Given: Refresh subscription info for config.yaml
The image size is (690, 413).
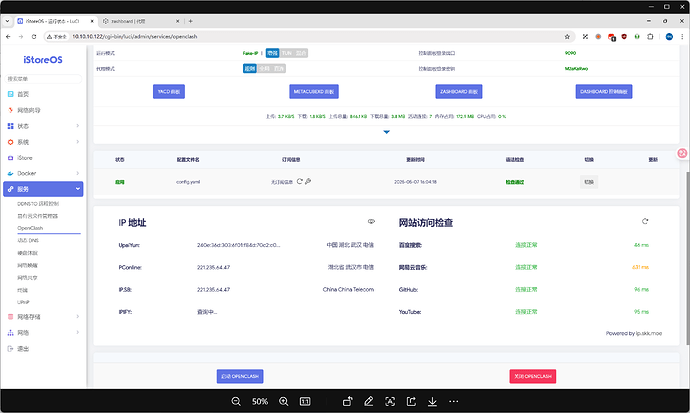Looking at the screenshot, I should (300, 181).
